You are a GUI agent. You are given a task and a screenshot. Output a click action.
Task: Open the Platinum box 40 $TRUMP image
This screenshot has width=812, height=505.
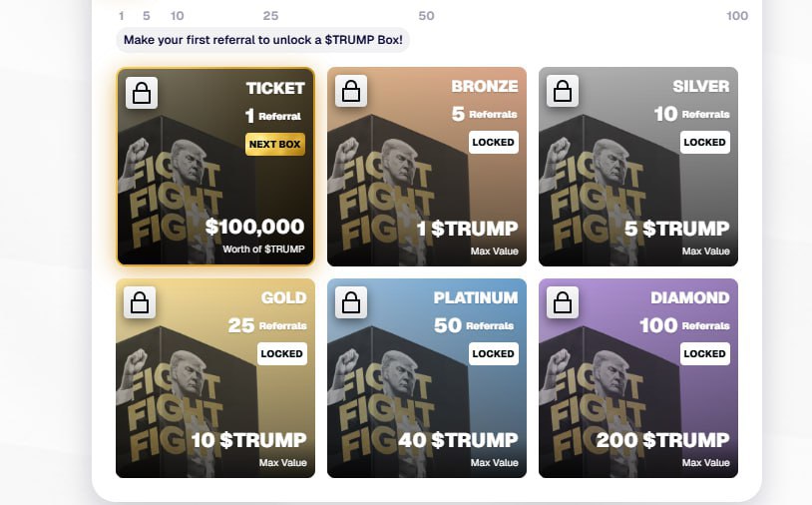(427, 378)
